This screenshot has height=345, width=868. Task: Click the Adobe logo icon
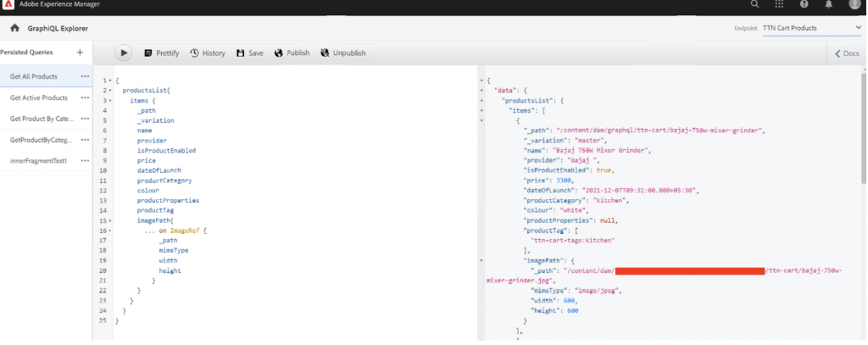pos(8,4)
